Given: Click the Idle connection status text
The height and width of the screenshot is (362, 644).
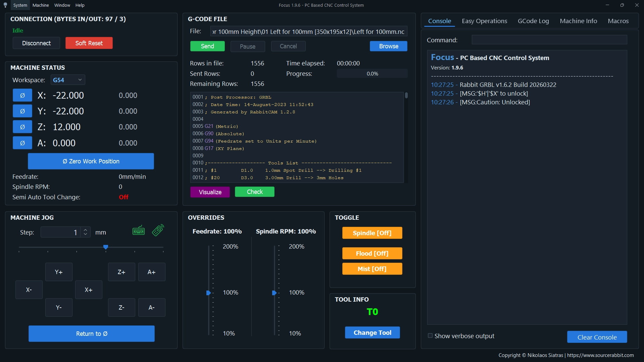Looking at the screenshot, I should click(x=18, y=31).
